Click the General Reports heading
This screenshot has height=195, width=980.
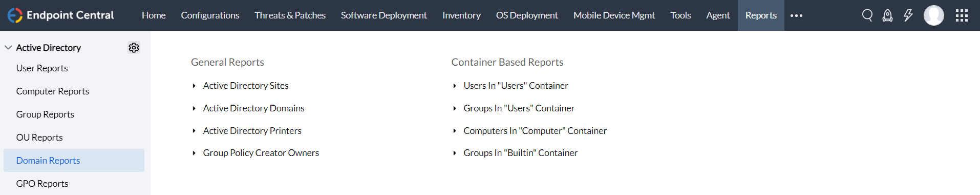pos(227,62)
